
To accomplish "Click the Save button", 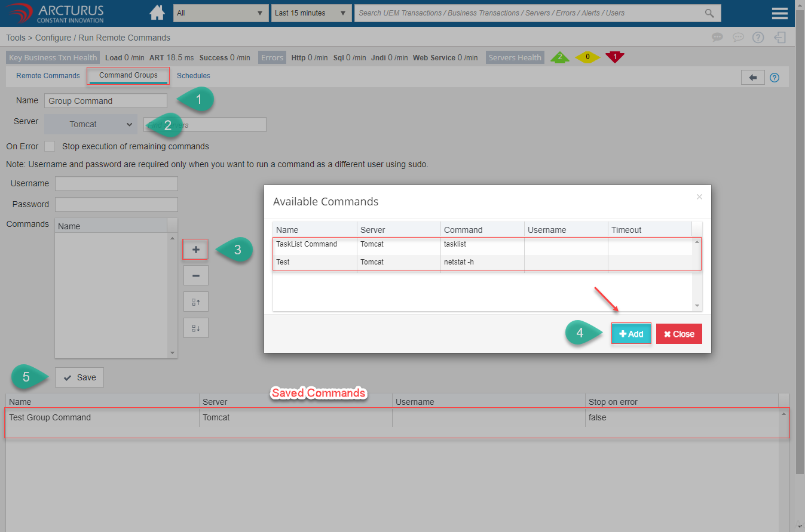I will coord(79,377).
